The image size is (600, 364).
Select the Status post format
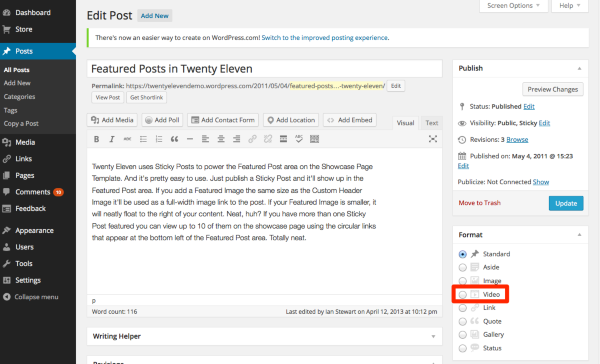(463, 348)
